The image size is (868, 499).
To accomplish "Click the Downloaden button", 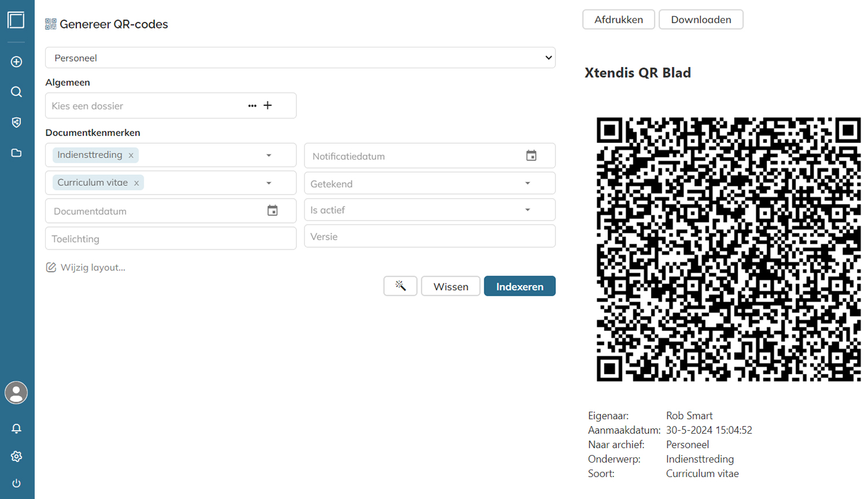I will (701, 20).
